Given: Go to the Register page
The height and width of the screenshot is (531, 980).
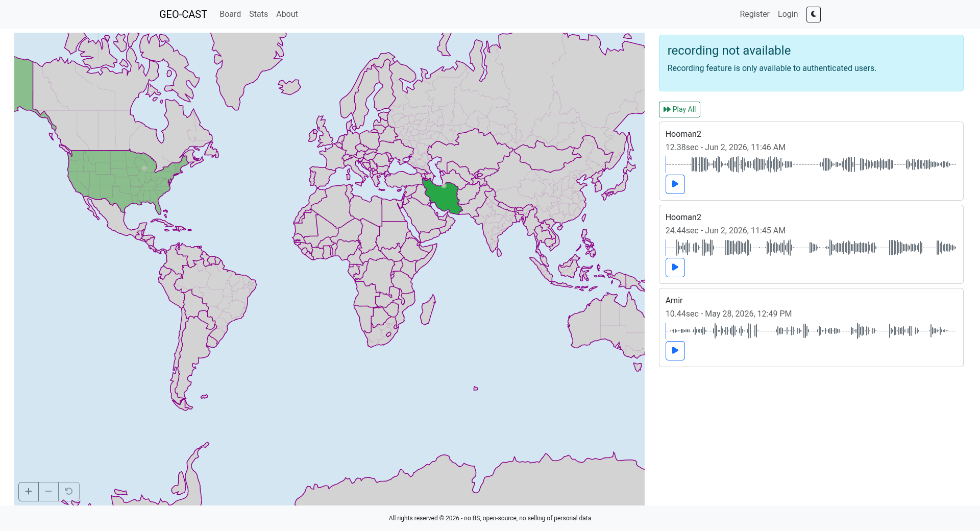Looking at the screenshot, I should click(754, 14).
